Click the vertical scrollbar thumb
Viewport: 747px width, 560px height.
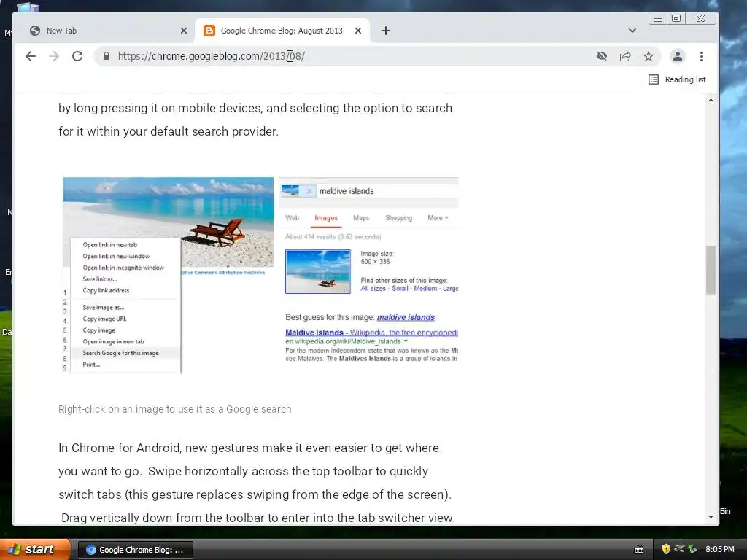(711, 271)
